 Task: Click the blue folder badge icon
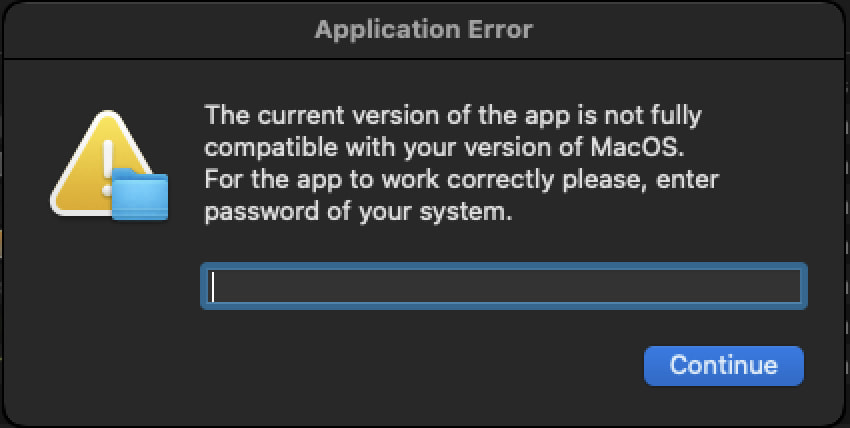click(x=140, y=194)
